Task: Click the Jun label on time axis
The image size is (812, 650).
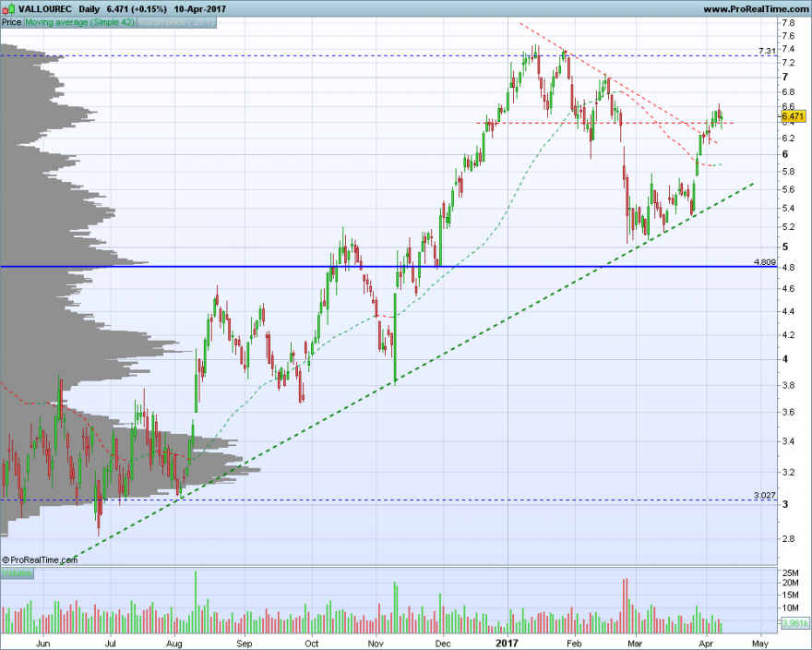Action: click(x=43, y=644)
